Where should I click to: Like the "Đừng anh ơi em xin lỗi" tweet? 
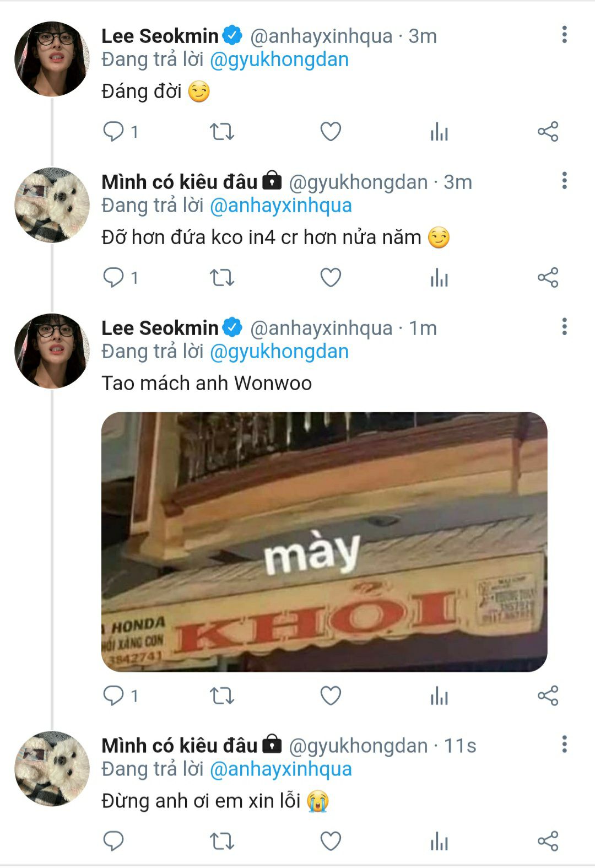(331, 842)
